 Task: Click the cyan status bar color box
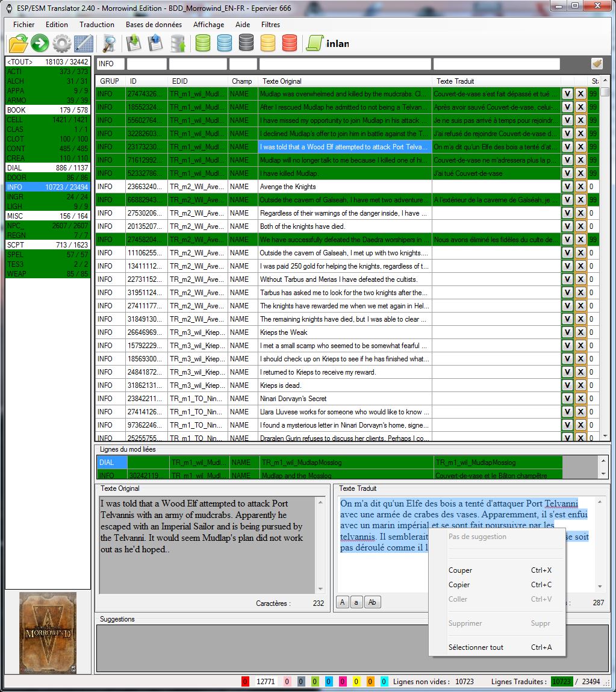click(x=384, y=682)
